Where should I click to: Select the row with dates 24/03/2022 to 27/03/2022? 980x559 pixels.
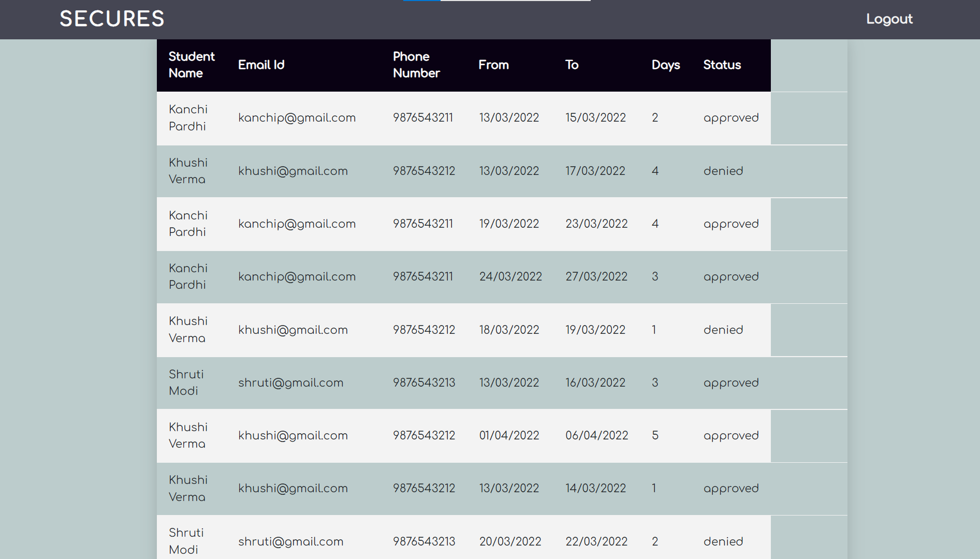tap(466, 277)
